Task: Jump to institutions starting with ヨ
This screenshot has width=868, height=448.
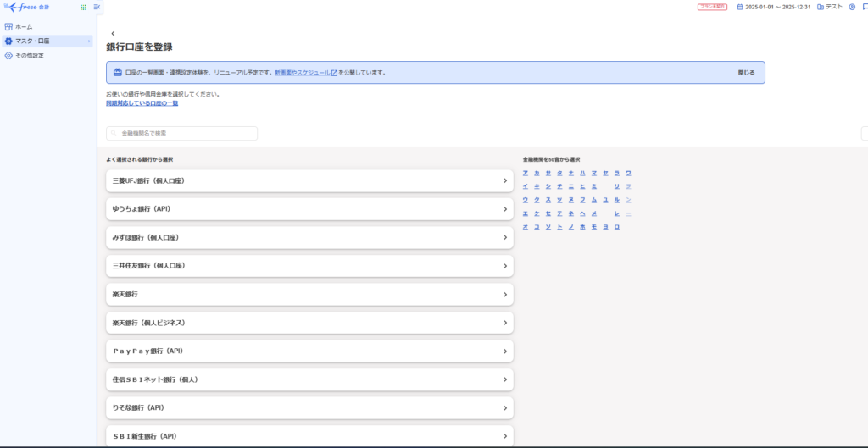Action: [x=605, y=227]
